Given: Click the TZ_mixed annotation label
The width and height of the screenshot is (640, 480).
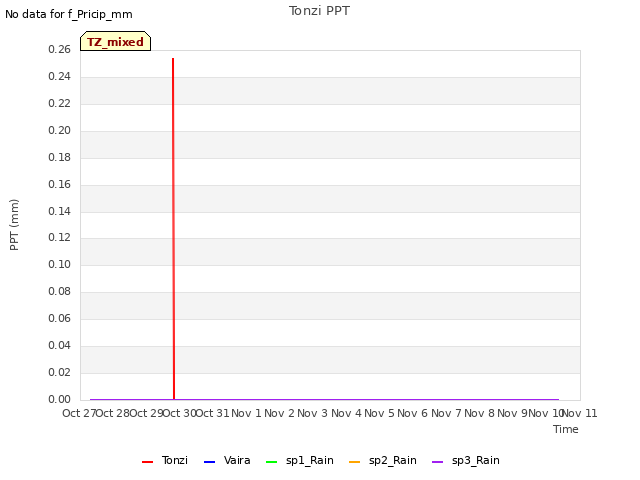Looking at the screenshot, I should pyautogui.click(x=116, y=41).
